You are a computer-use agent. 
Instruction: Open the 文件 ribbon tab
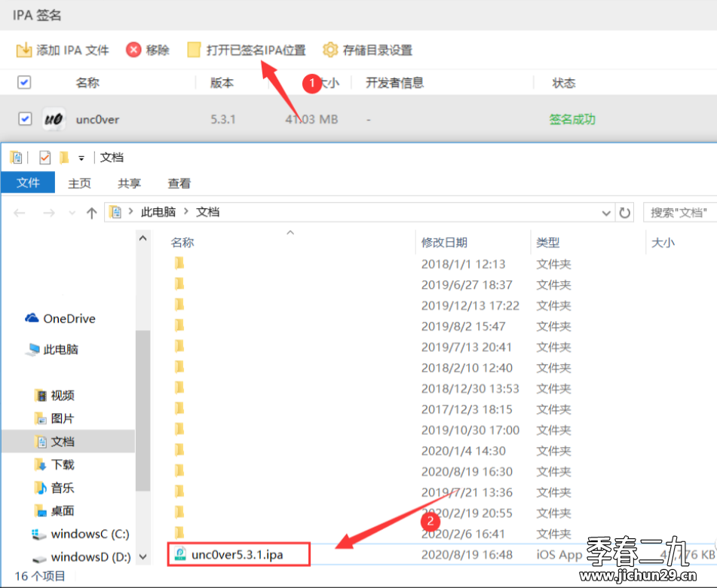28,183
